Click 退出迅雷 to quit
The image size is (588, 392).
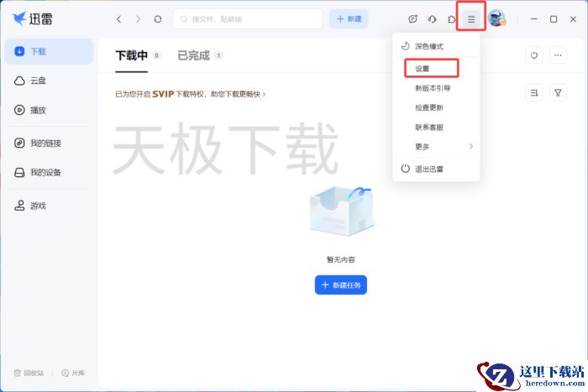click(436, 169)
